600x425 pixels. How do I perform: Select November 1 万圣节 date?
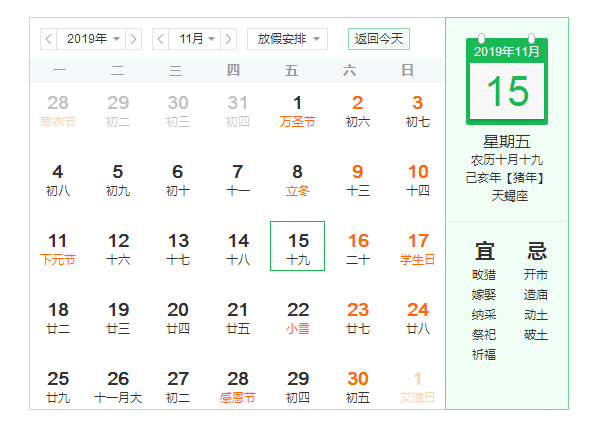[x=298, y=110]
